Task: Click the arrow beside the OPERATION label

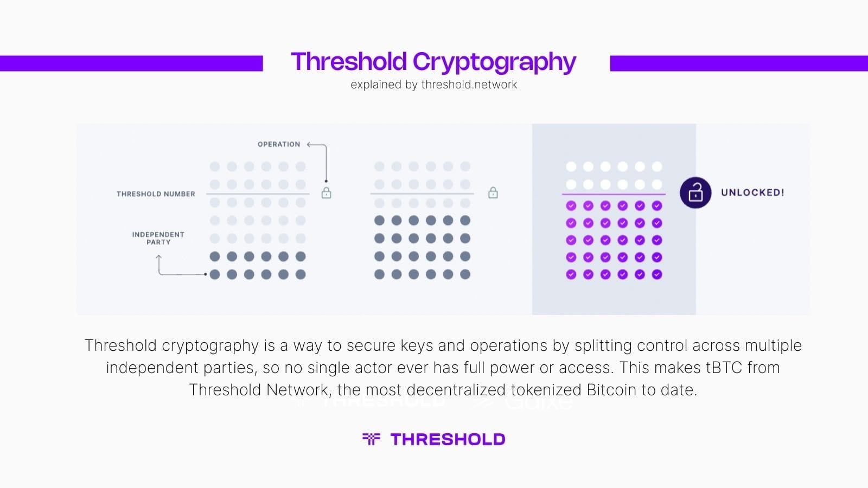Action: 310,144
